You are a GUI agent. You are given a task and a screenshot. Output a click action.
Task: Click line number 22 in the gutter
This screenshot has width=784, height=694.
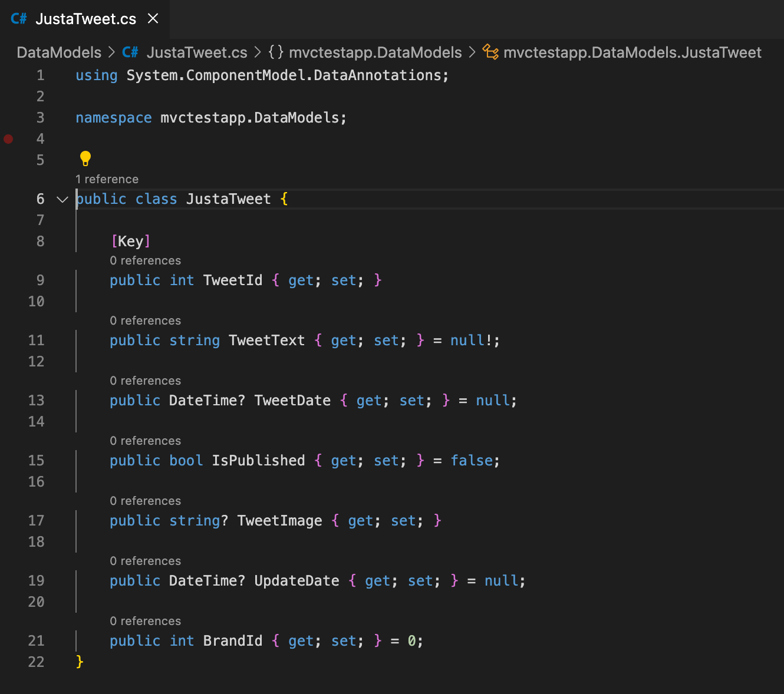coord(36,662)
